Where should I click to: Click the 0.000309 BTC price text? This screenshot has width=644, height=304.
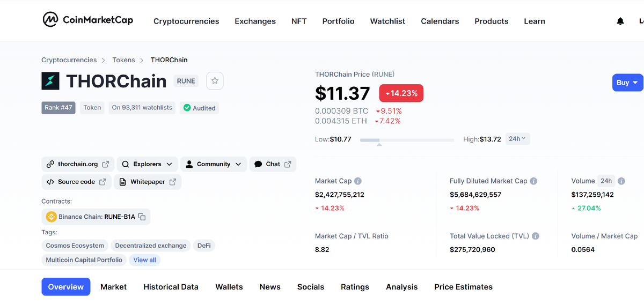point(341,111)
